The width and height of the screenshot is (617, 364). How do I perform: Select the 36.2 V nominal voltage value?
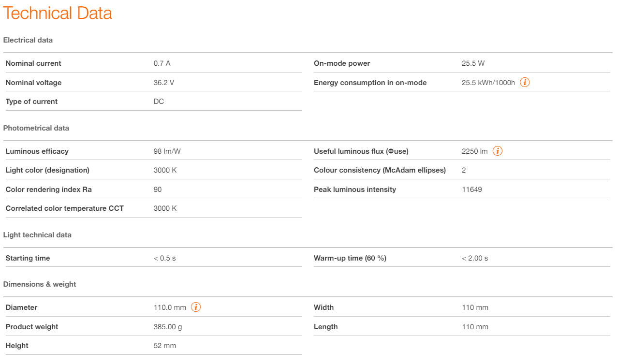click(164, 83)
